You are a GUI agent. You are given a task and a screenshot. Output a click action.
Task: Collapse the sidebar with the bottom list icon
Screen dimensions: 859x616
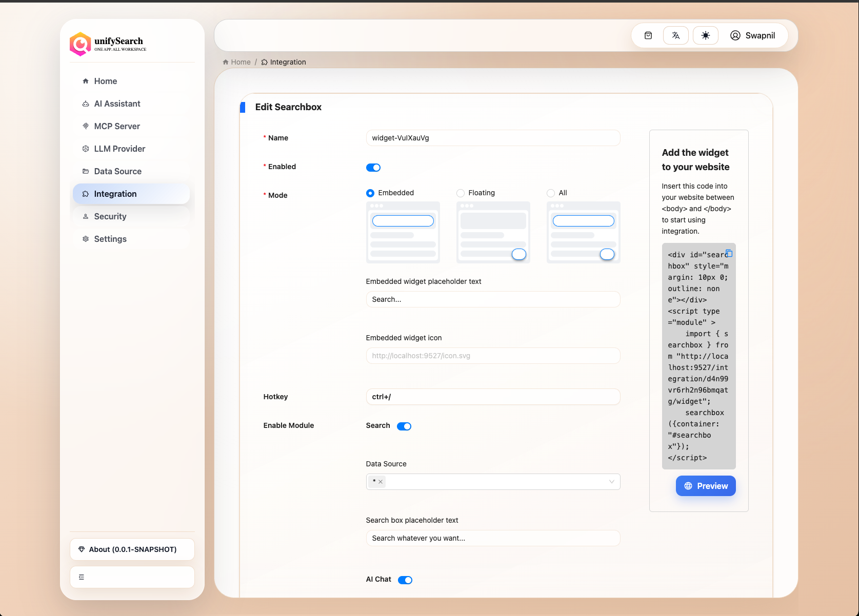pyautogui.click(x=82, y=577)
